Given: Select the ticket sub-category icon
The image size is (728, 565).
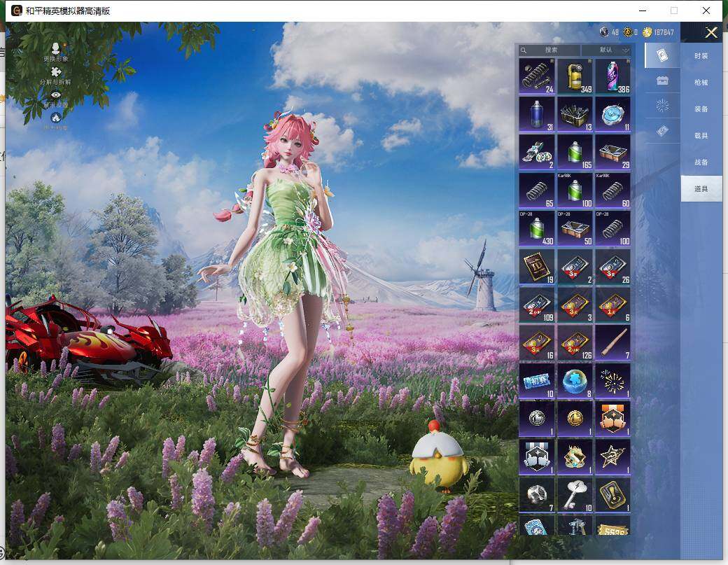Looking at the screenshot, I should coord(661,131).
